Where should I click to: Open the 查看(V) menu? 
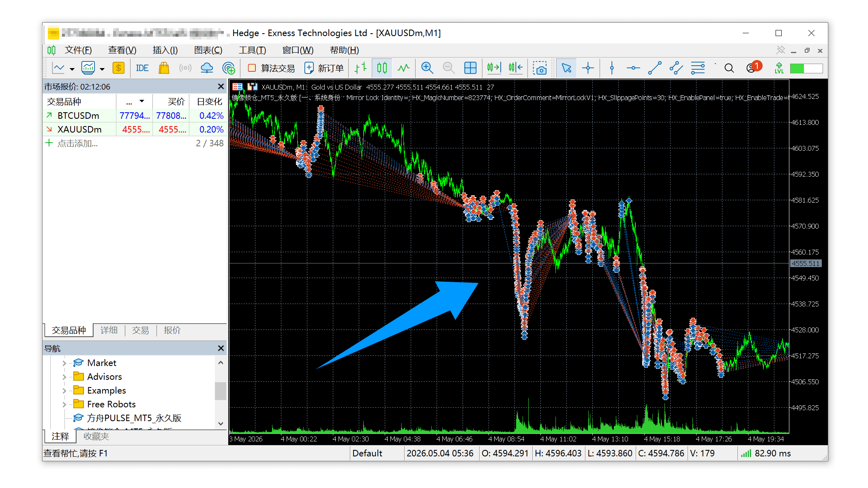[122, 50]
